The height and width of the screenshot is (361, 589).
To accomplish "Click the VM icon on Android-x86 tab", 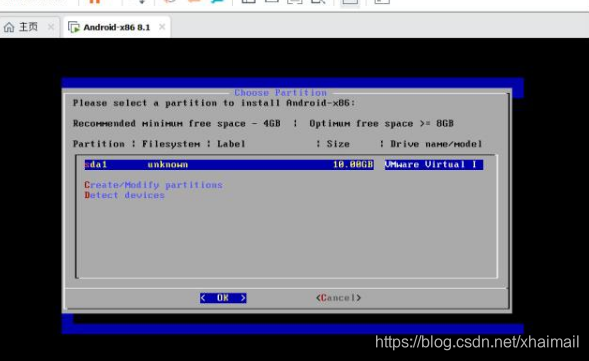I will click(74, 27).
